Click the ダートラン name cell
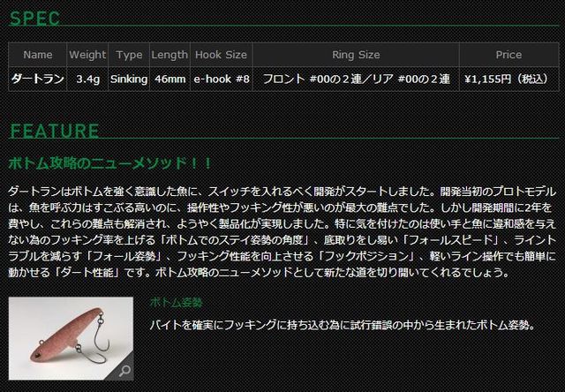The height and width of the screenshot is (392, 565). (37, 79)
